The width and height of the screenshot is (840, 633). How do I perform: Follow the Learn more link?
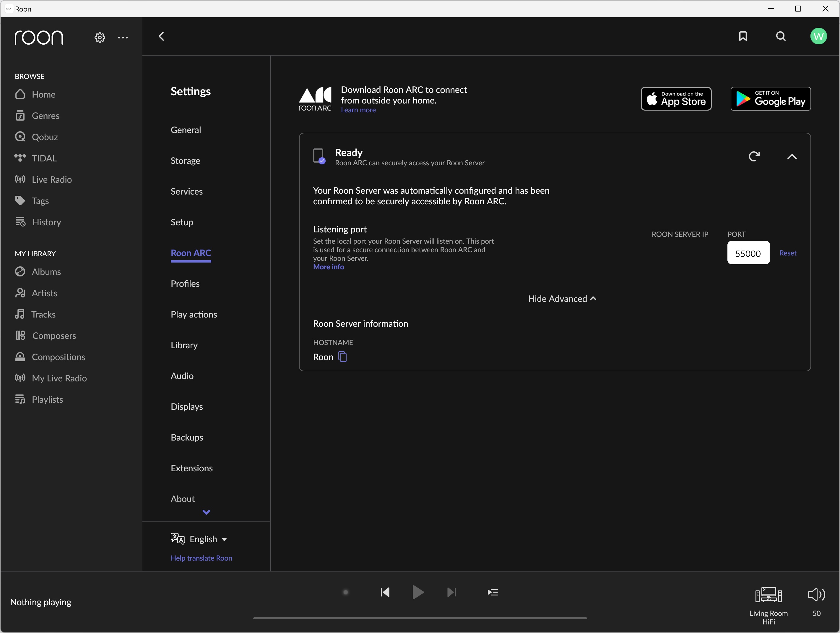pos(358,110)
